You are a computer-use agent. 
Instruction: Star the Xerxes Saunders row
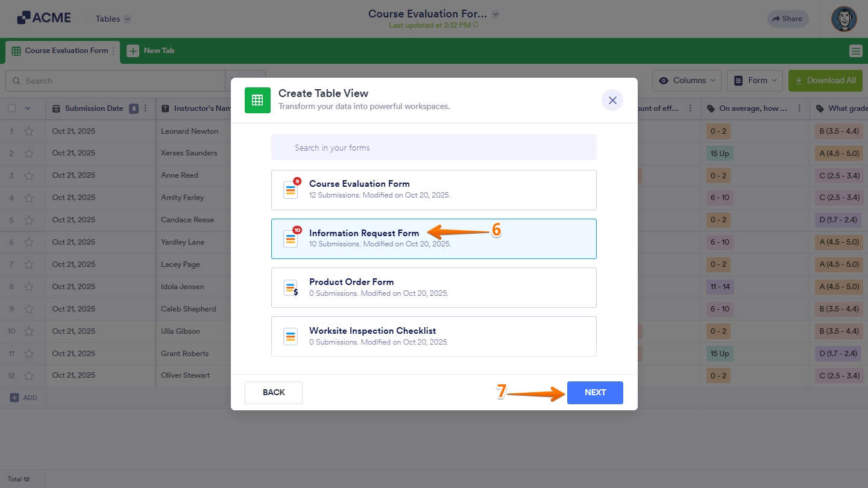[x=28, y=154]
